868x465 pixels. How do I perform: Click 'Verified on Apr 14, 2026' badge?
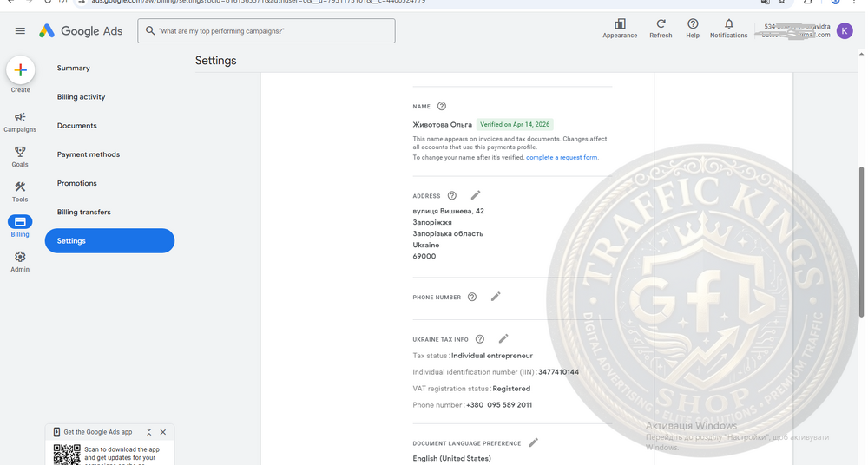point(515,125)
